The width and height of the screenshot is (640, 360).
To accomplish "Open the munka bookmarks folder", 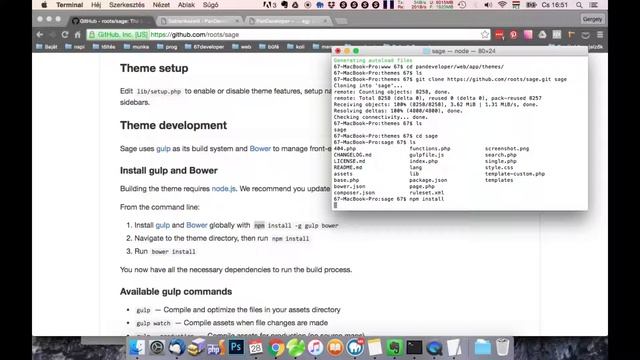I will pyautogui.click(x=137, y=47).
